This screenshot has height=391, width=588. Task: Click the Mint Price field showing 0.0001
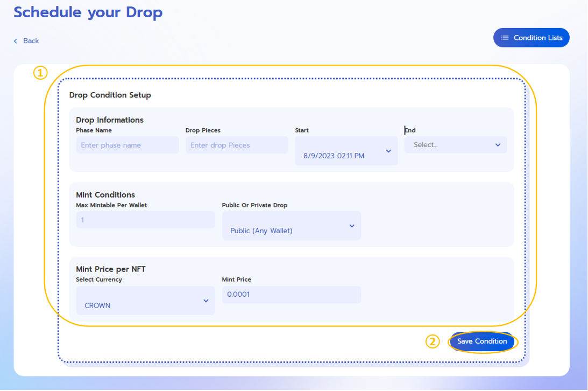(291, 295)
